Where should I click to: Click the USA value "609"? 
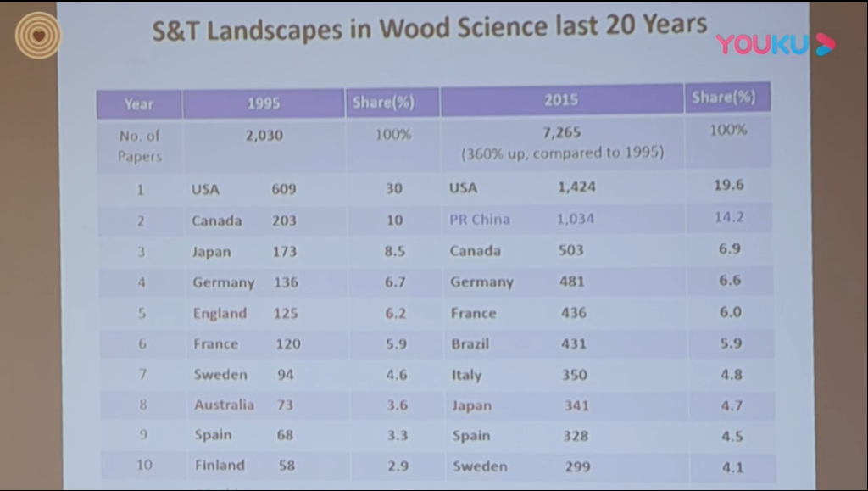click(284, 189)
